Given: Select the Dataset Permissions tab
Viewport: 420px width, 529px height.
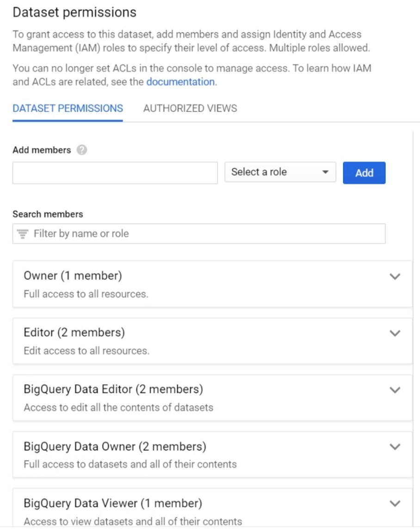Looking at the screenshot, I should pos(68,108).
